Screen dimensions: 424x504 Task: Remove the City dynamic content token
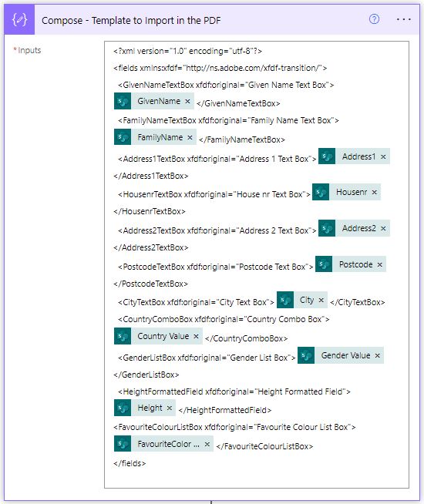point(321,300)
